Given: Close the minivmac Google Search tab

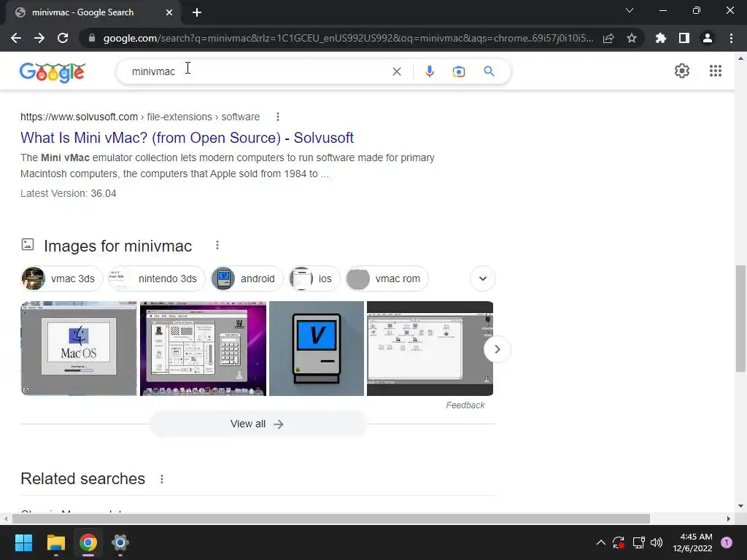Looking at the screenshot, I should [x=169, y=12].
